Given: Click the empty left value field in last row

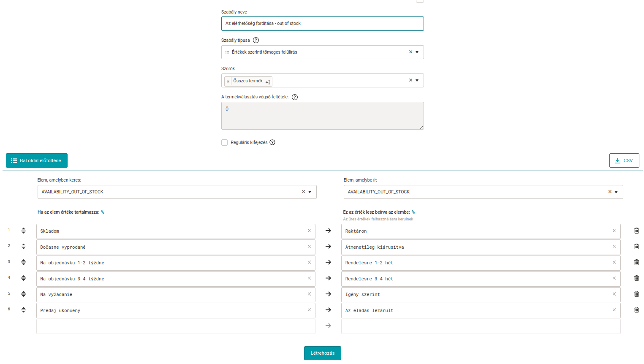Looking at the screenshot, I should [x=176, y=326].
